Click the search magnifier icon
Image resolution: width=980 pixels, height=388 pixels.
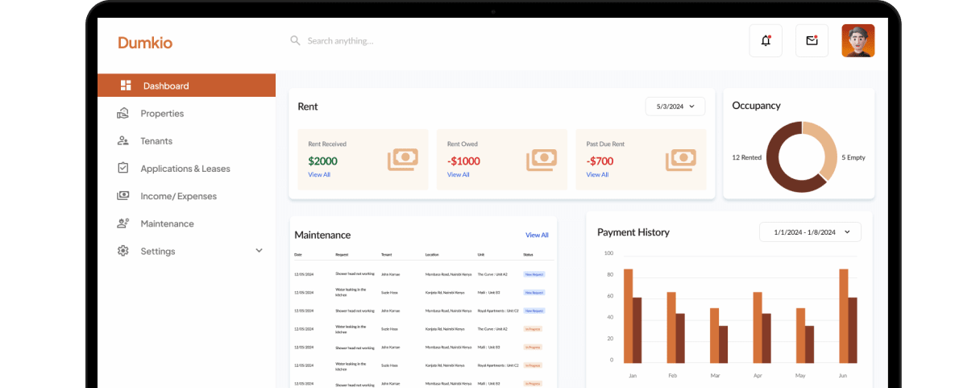(295, 40)
